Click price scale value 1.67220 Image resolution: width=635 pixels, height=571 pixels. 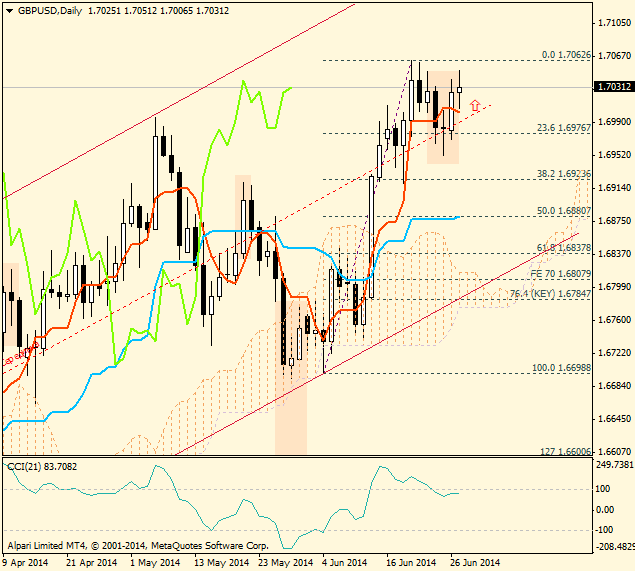point(614,353)
